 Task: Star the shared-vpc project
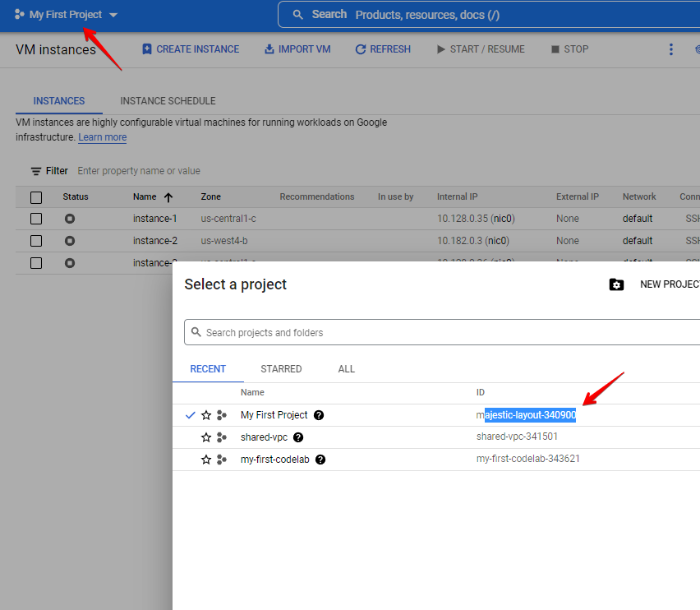206,437
